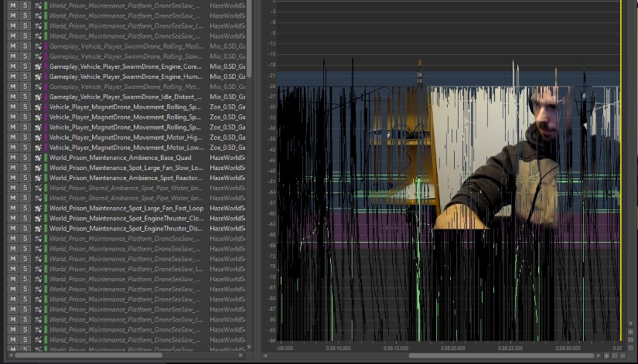This screenshot has width=638, height=364.
Task: Click the sound icon for SwarmDrone_Engine_Core
Action: click(x=38, y=66)
